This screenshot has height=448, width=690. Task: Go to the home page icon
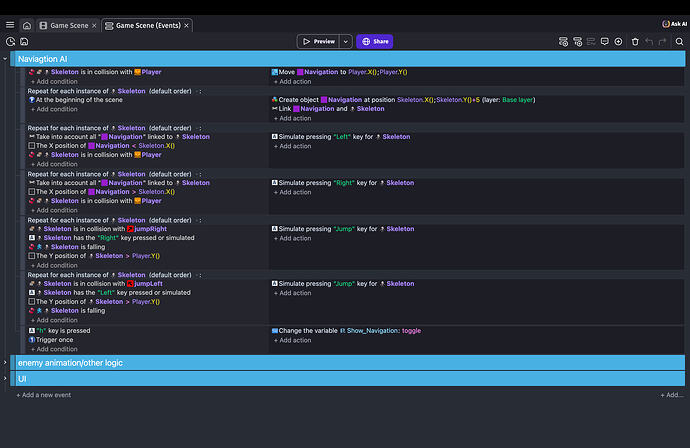pyautogui.click(x=27, y=26)
